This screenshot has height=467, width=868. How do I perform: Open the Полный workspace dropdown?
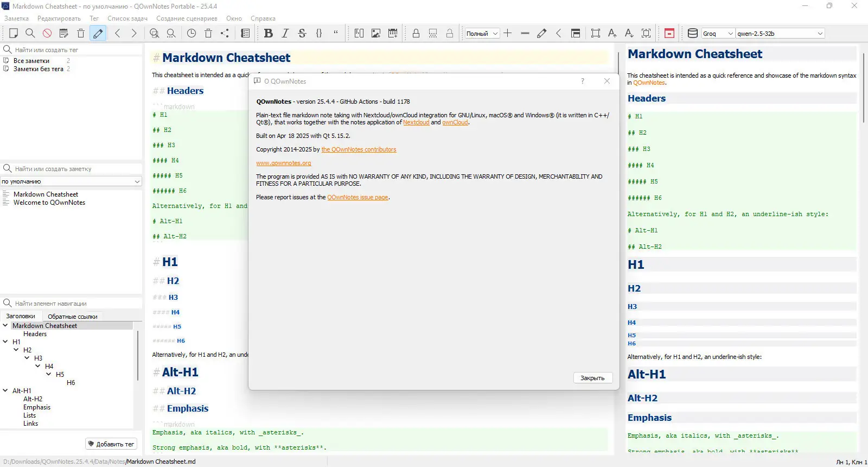coord(482,33)
